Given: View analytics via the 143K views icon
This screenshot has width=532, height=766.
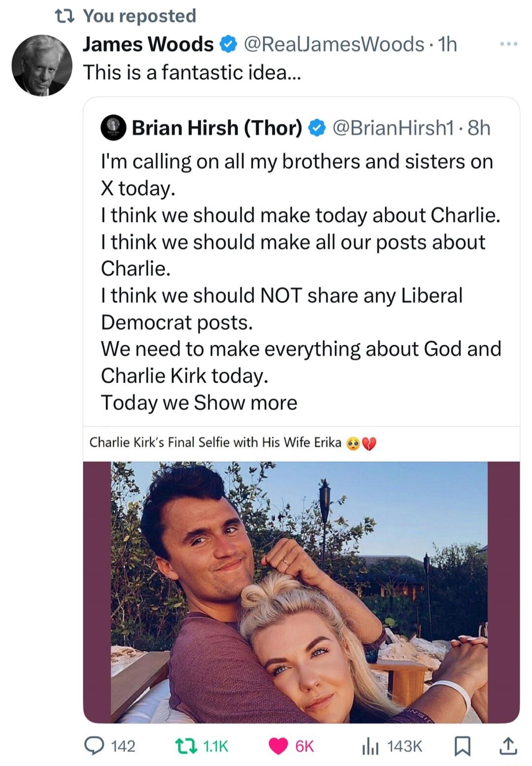Looking at the screenshot, I should point(370,745).
